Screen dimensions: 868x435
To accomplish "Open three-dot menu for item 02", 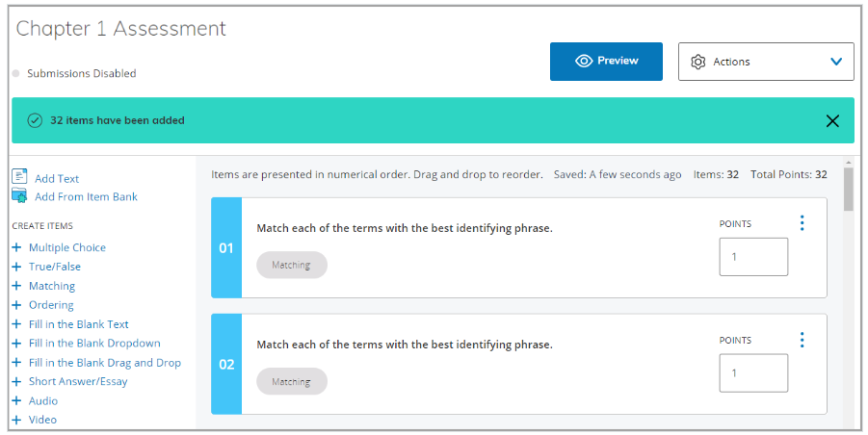I will 802,340.
